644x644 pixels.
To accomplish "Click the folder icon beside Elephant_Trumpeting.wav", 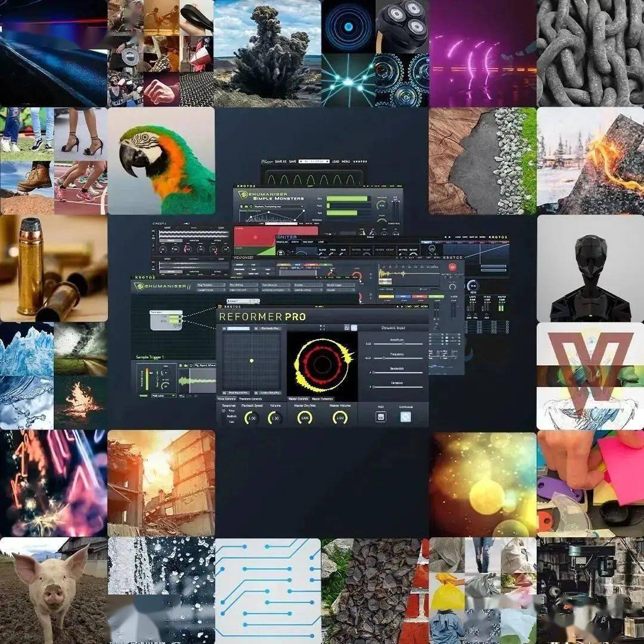I will [245, 206].
